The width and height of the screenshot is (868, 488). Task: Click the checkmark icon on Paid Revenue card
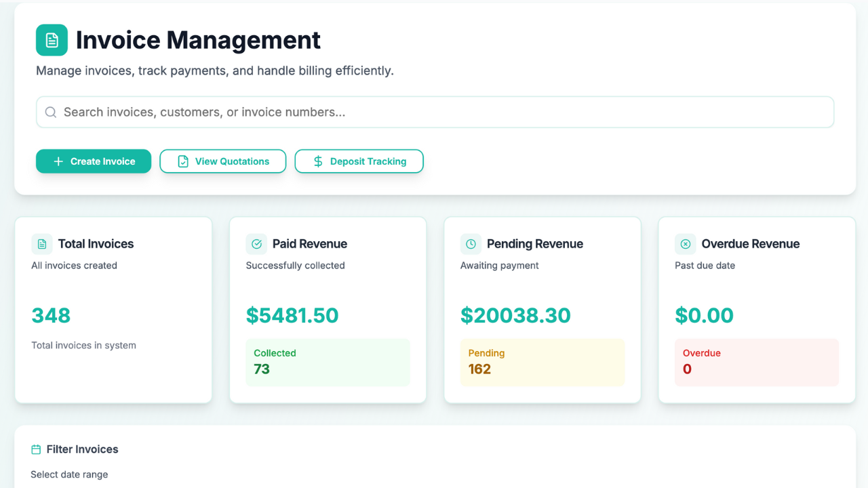pos(256,243)
